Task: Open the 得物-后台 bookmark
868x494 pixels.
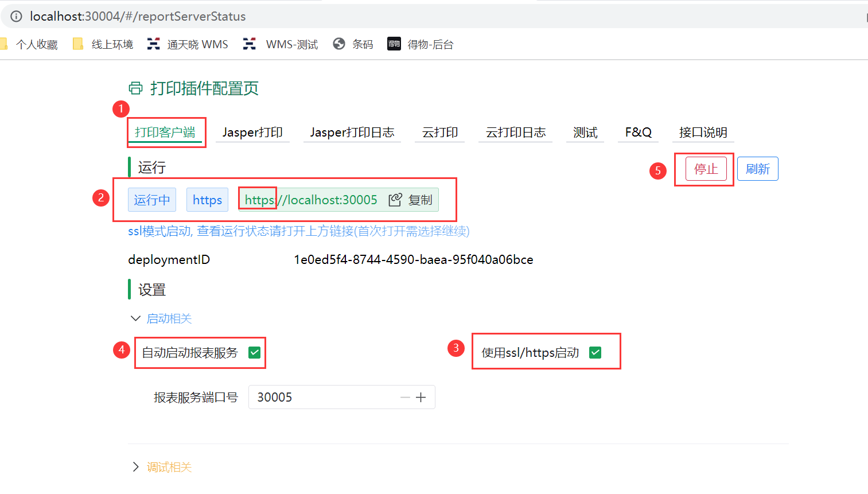Action: [421, 44]
